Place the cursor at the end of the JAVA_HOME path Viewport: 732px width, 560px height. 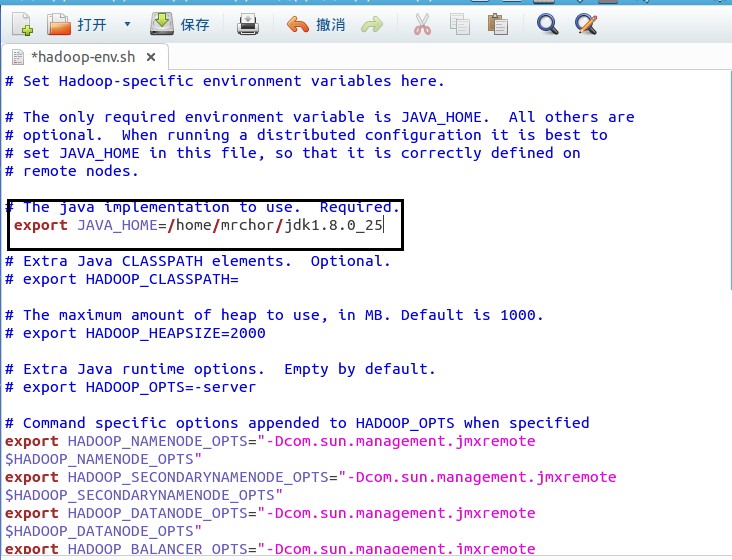383,225
